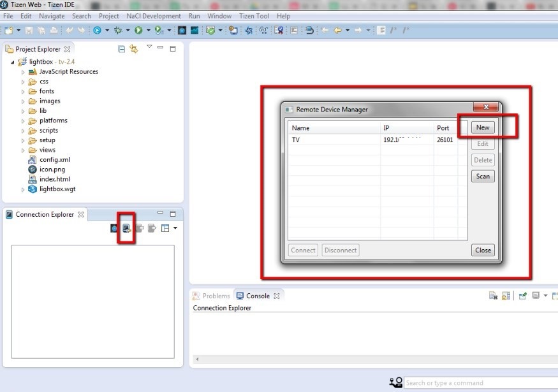Click the Pin Console icon

point(522,296)
